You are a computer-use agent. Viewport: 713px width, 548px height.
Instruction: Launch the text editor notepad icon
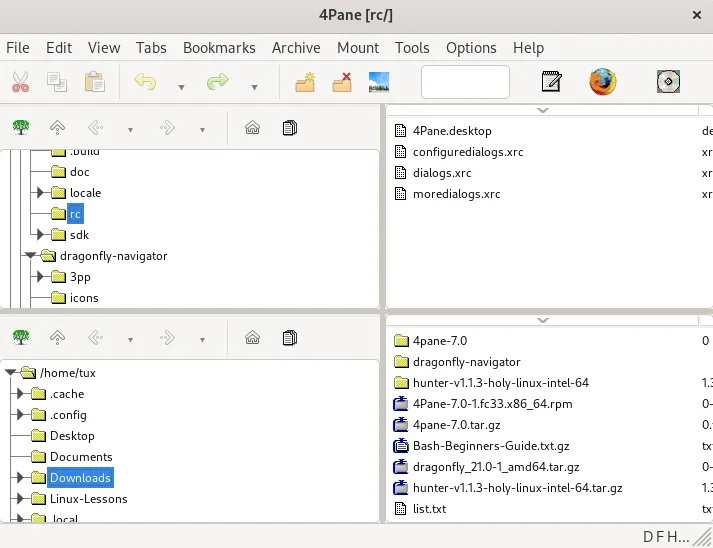[552, 82]
